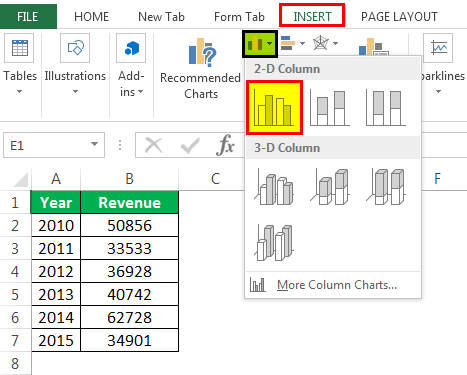Select the 2-D Clustered Column chart

click(274, 107)
